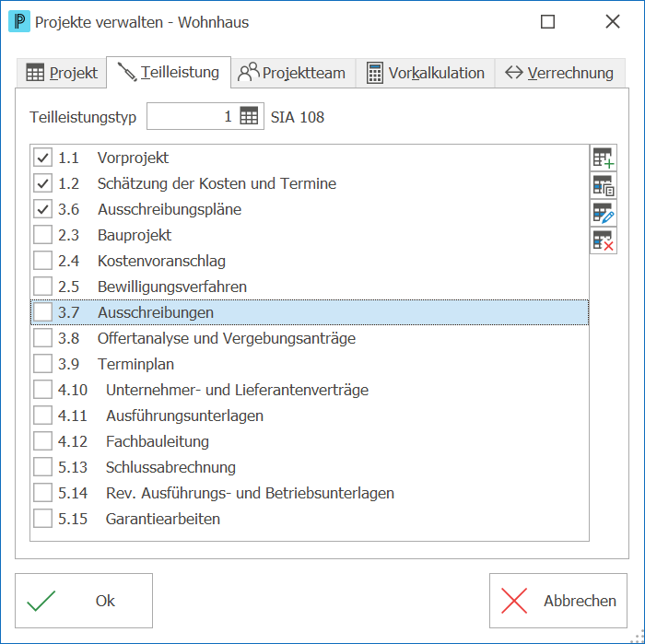Click the SIA 108 type label

[298, 117]
